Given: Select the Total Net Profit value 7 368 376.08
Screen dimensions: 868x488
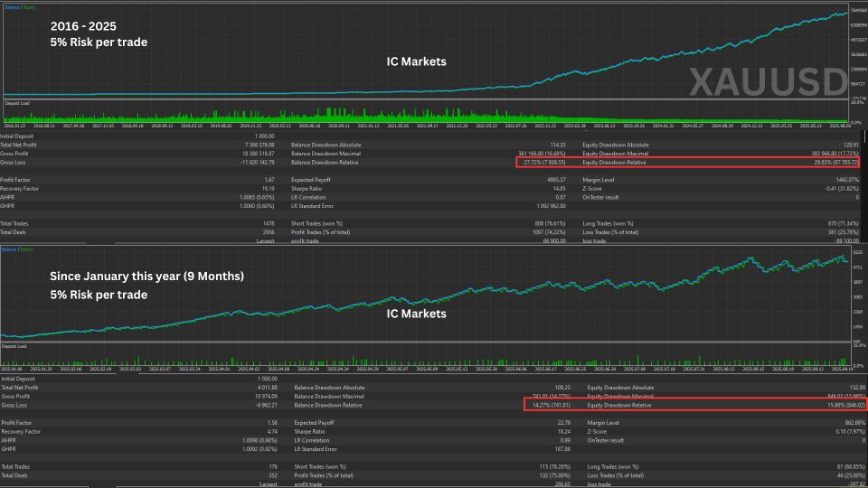Looking at the screenshot, I should (259, 145).
